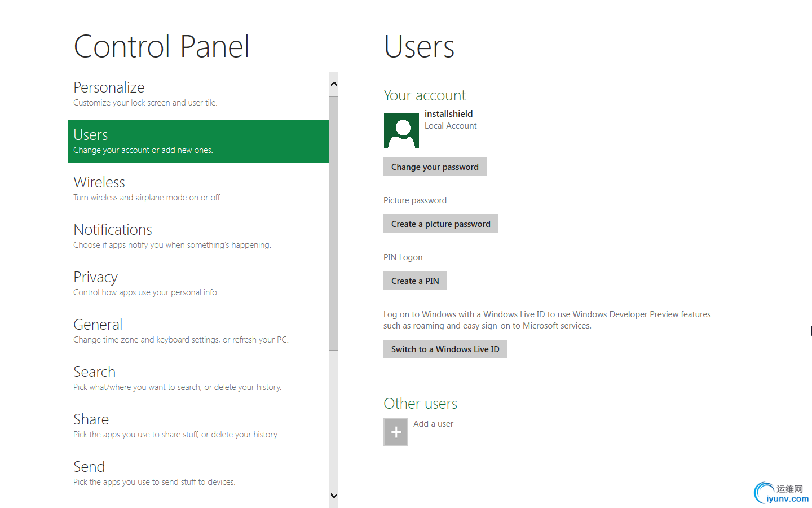Open the Send settings category
Screen dimensions: 812x508
(198, 473)
